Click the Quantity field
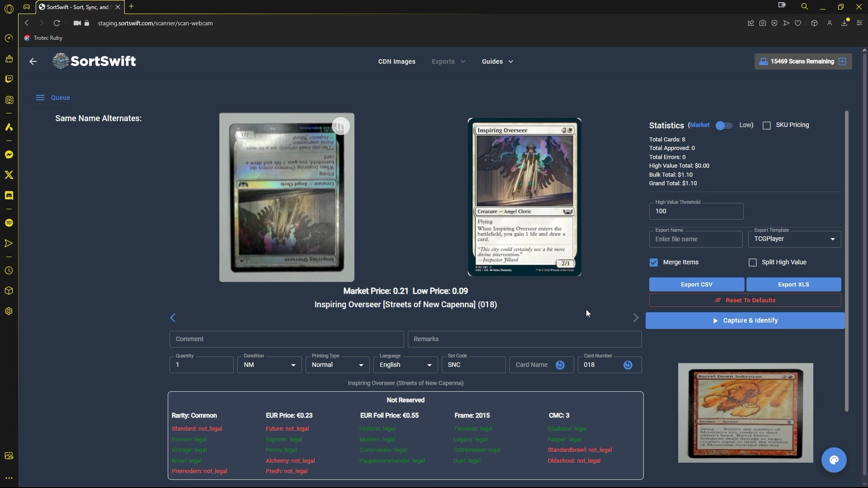868x488 pixels. point(202,365)
